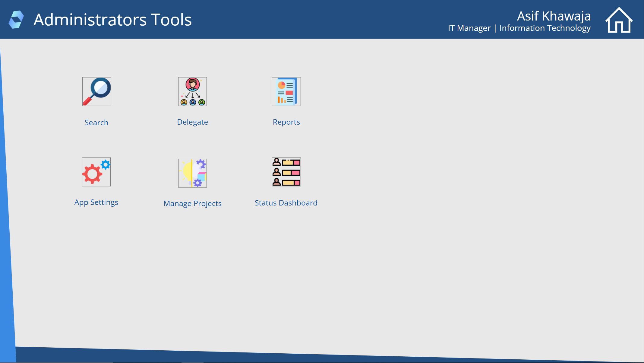Click the Reports text label
Viewport: 644px width, 363px height.
[286, 122]
